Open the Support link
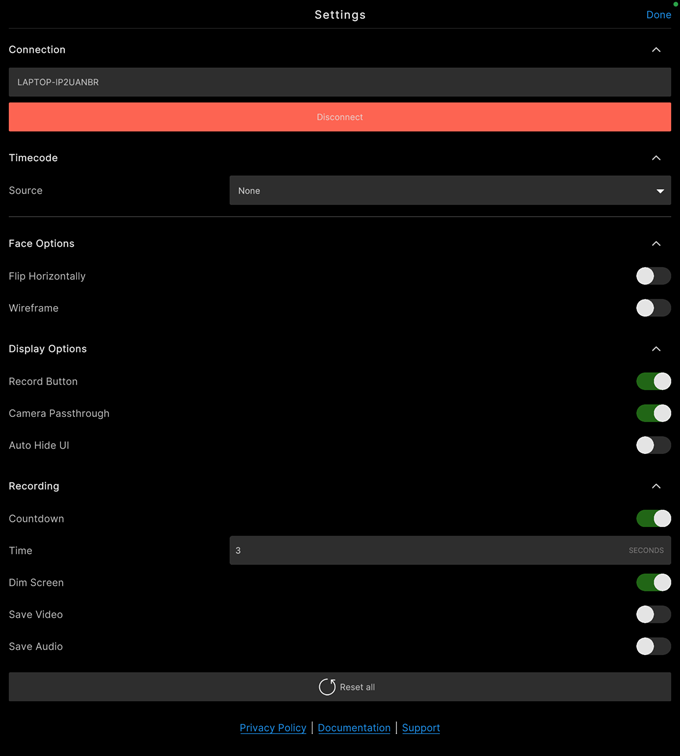This screenshot has width=680, height=756. [421, 728]
